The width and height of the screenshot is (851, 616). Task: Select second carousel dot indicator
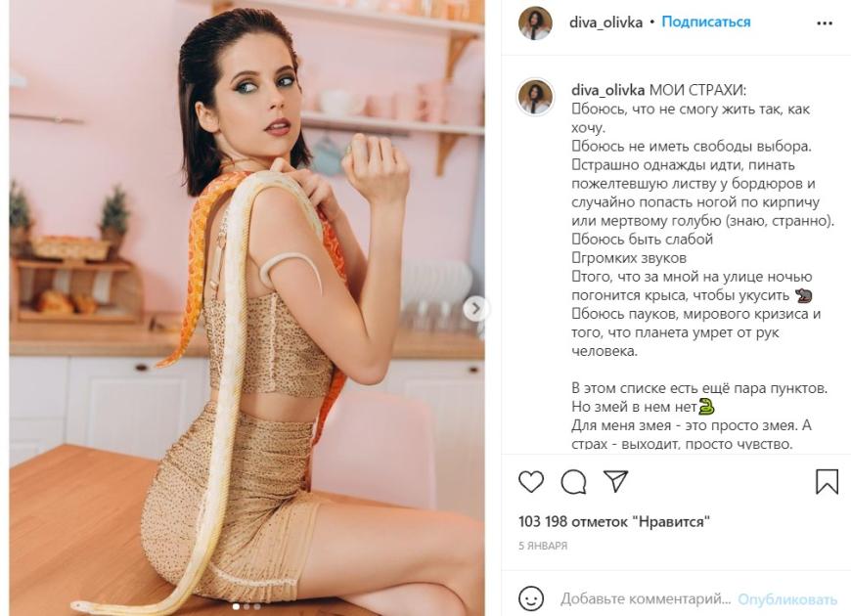tap(246, 607)
